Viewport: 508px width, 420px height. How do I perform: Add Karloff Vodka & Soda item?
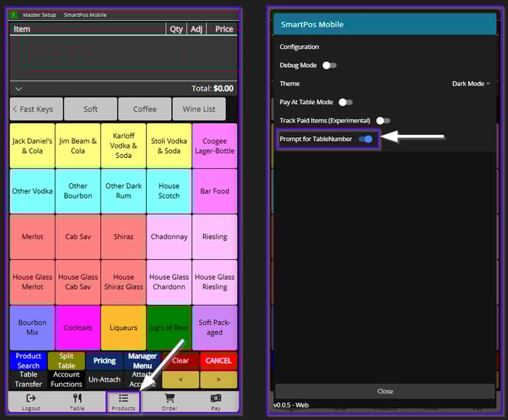[x=123, y=145]
